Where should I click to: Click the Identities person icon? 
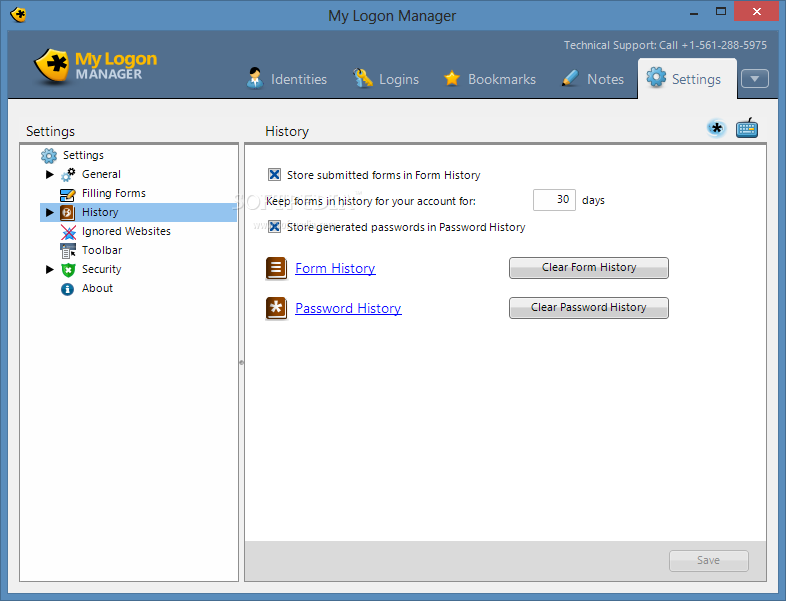255,78
